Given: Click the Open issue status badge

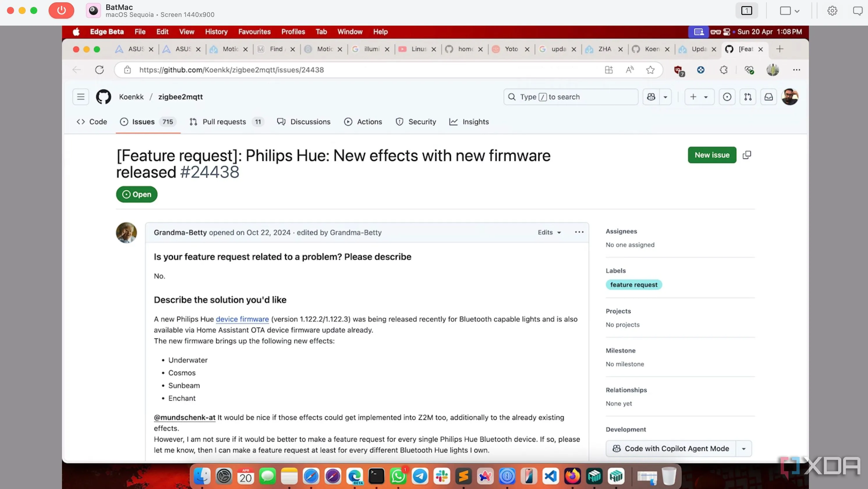Looking at the screenshot, I should [137, 194].
